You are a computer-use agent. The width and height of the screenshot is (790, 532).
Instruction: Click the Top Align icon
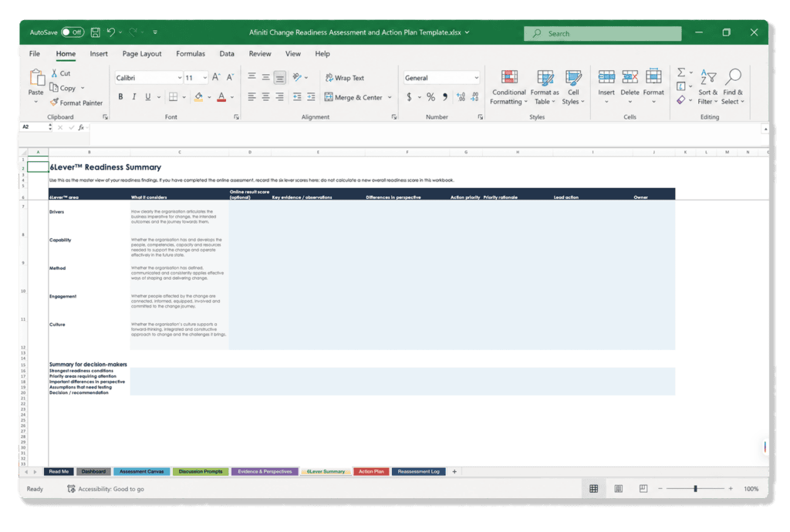252,76
